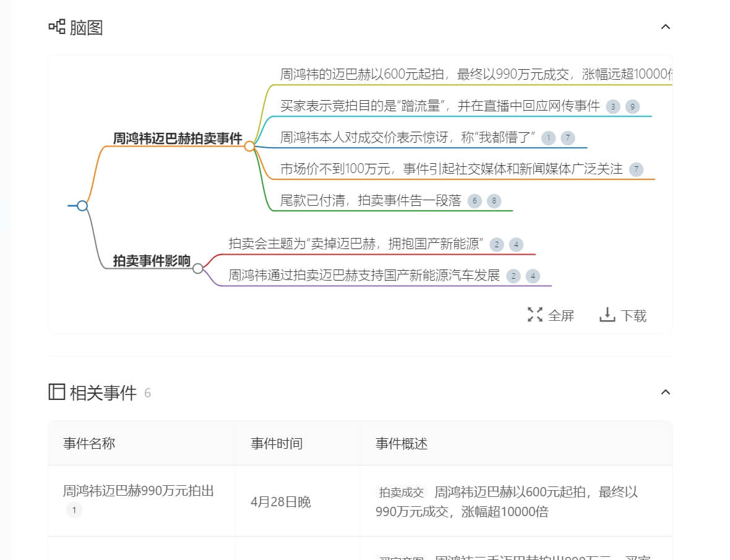730x560 pixels.
Task: Select the 周鸿祎迈巴赫拍卖事件 mind map node
Action: coord(177,138)
